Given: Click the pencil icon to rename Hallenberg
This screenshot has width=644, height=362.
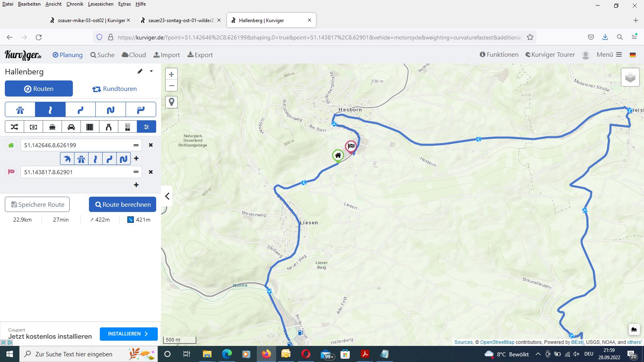Looking at the screenshot, I should (140, 71).
